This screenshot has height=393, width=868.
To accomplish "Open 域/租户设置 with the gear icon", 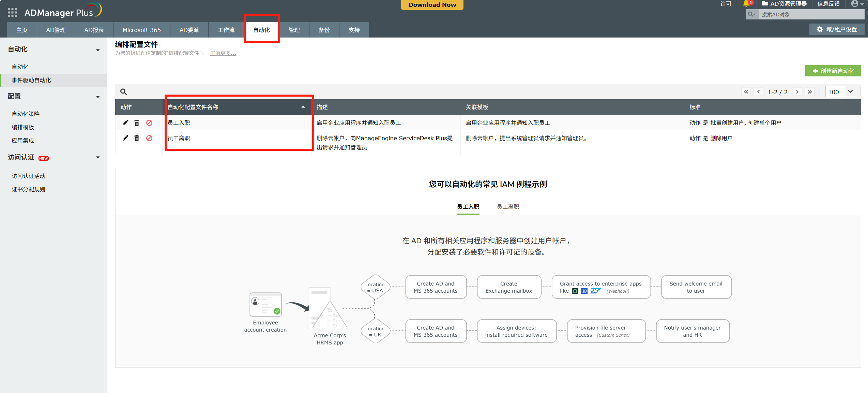I will [837, 29].
